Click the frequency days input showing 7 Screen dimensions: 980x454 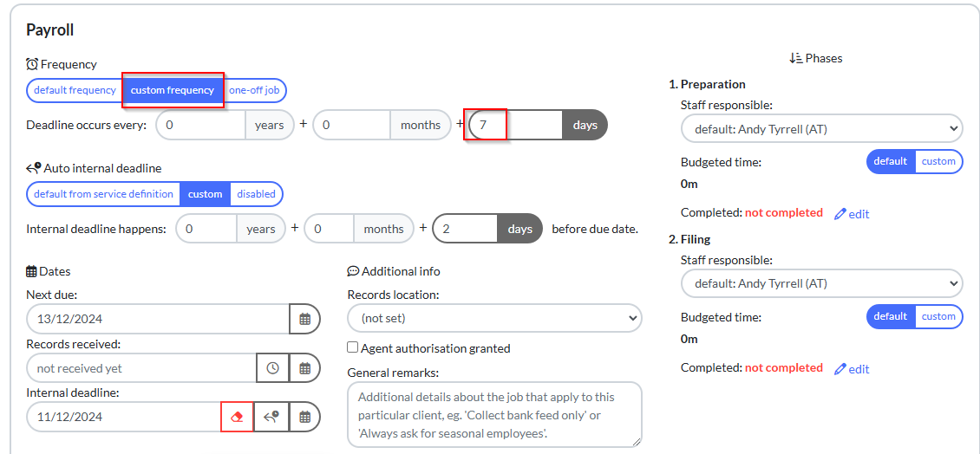516,125
